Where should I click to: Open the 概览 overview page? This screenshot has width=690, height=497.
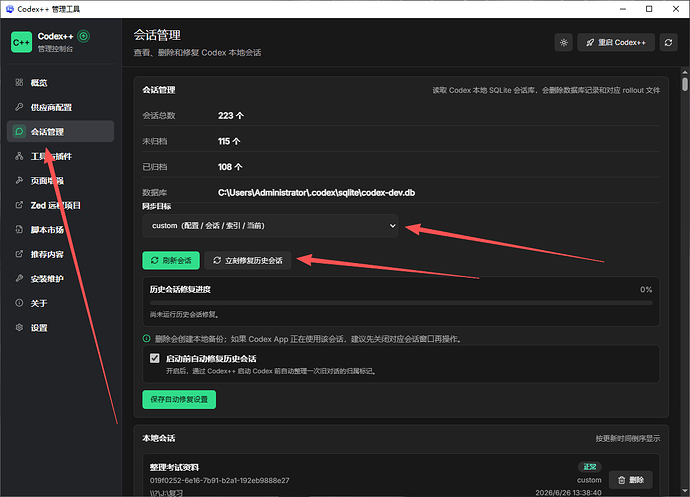click(60, 82)
